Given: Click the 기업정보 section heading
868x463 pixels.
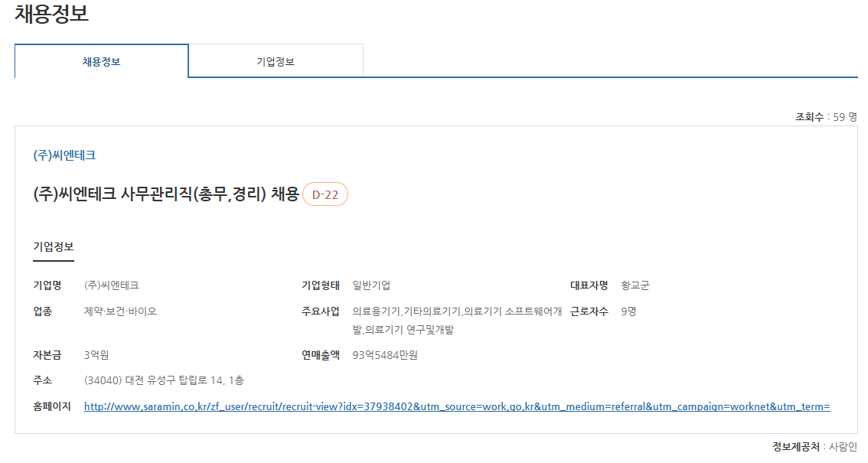Looking at the screenshot, I should pos(53,246).
